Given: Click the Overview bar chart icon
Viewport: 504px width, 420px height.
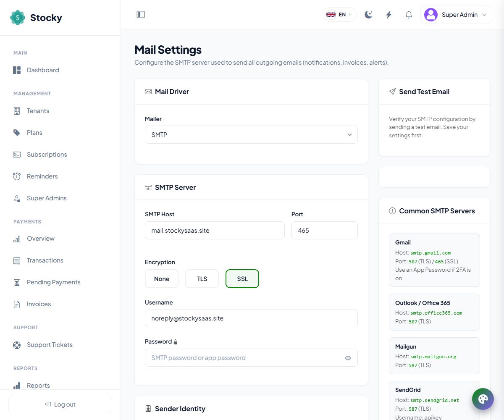Looking at the screenshot, I should point(17,239).
